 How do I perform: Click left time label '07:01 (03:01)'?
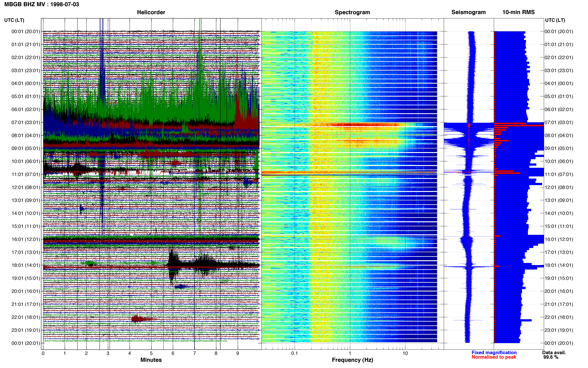(26, 122)
